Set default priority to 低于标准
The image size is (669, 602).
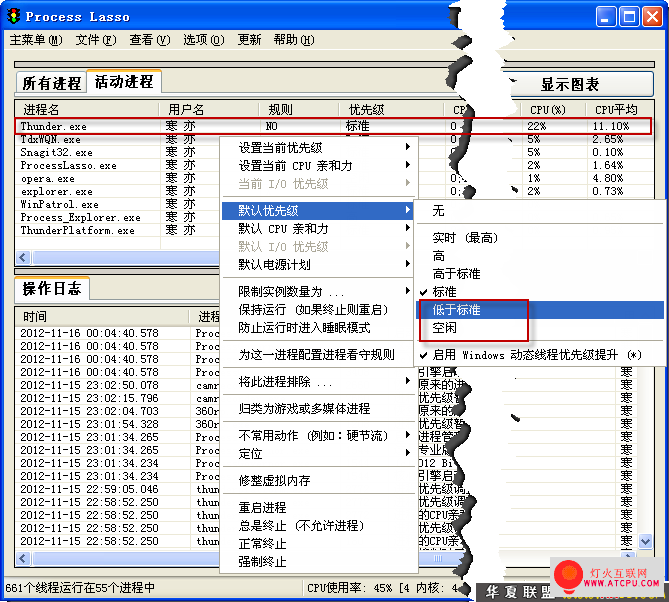540,309
